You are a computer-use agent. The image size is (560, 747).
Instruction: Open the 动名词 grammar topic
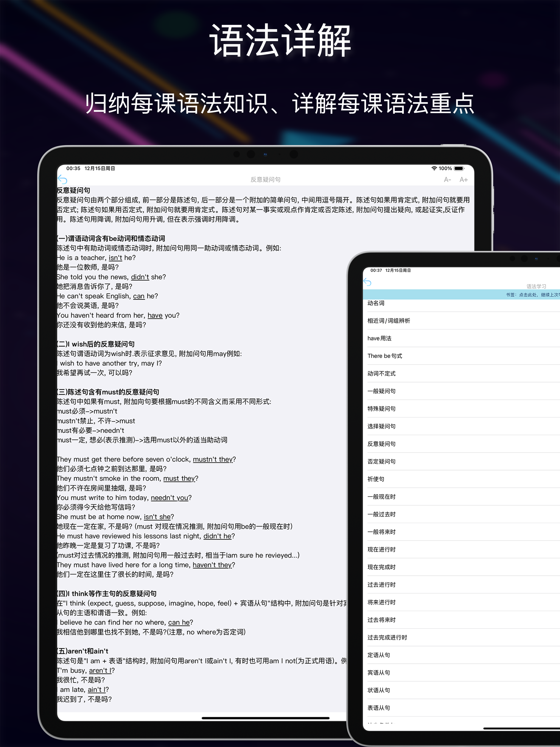[376, 303]
